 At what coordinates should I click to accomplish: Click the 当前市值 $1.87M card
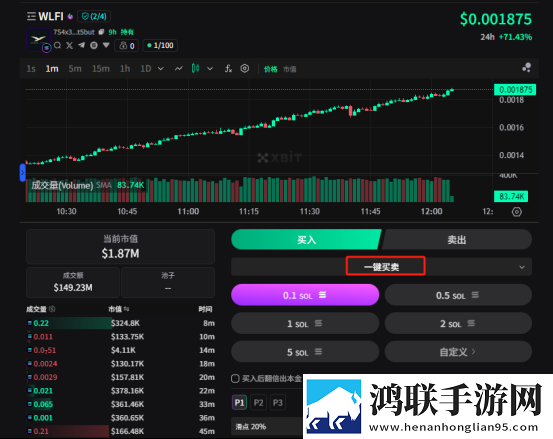point(121,247)
